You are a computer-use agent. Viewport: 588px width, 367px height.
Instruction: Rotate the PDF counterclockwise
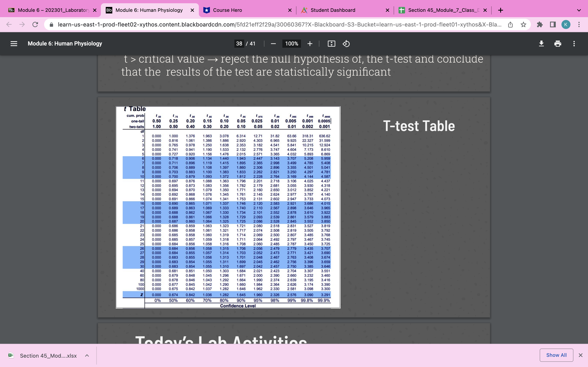click(346, 44)
